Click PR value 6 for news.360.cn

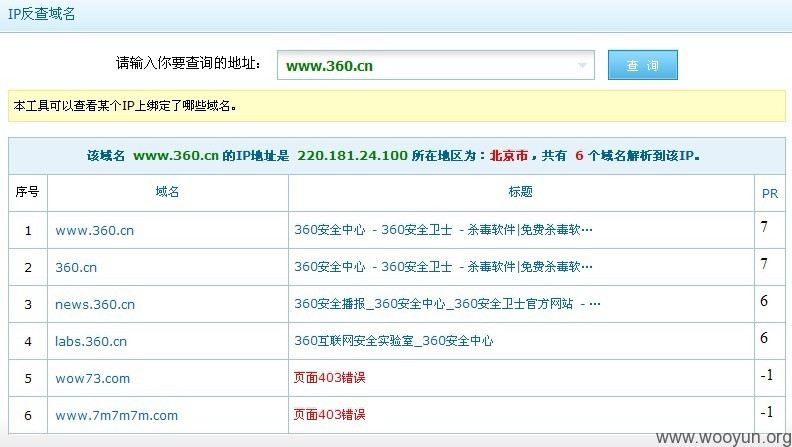point(764,301)
